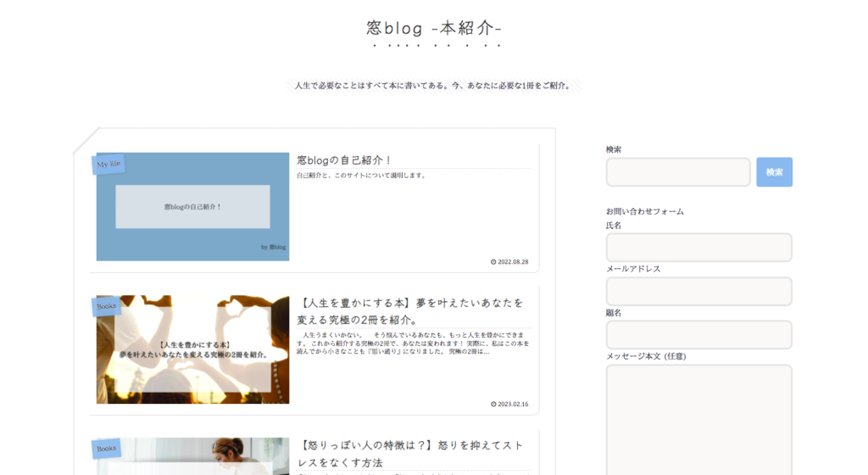Screen dimensions: 868x475
Task: Select the My life category tag
Action: click(x=108, y=164)
